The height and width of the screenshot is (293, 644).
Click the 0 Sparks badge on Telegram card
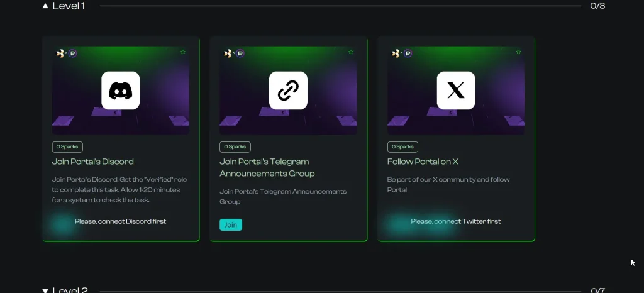click(x=235, y=146)
